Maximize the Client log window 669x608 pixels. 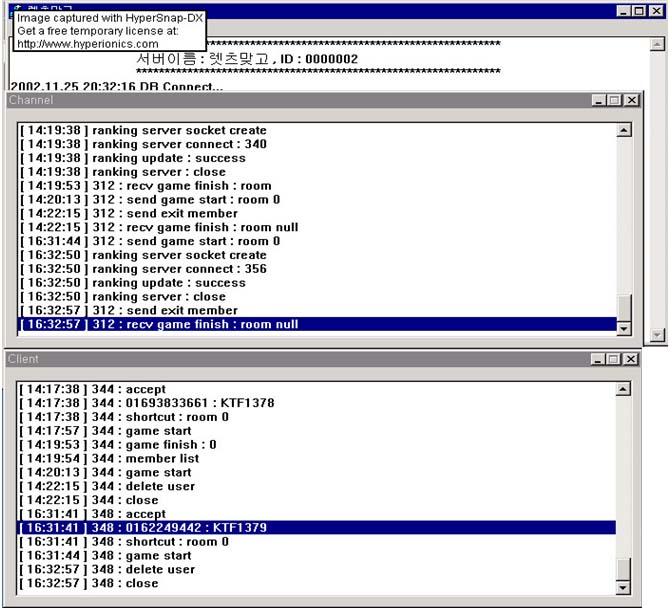coord(614,358)
